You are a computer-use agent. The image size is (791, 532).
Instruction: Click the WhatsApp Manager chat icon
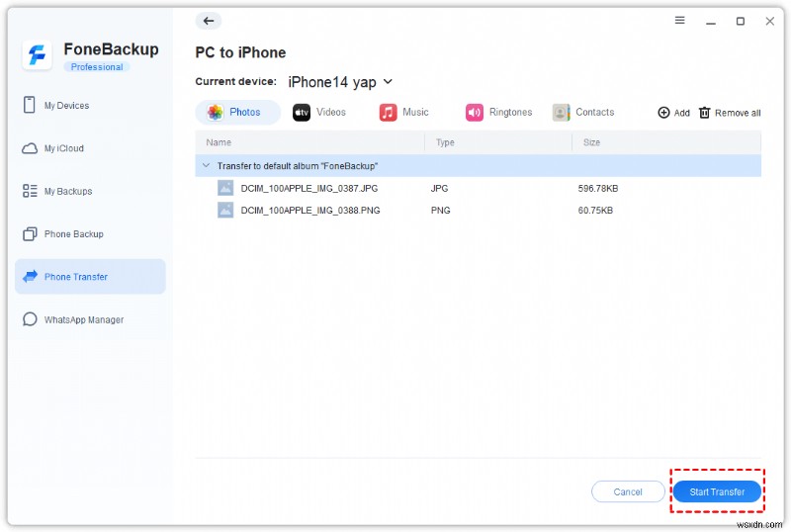[x=30, y=319]
